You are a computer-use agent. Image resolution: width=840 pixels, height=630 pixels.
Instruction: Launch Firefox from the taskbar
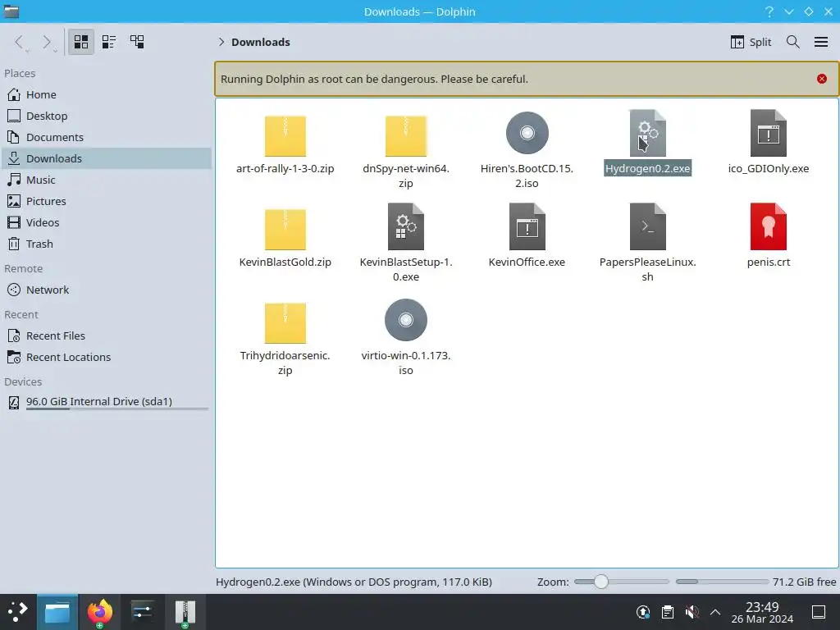click(99, 612)
